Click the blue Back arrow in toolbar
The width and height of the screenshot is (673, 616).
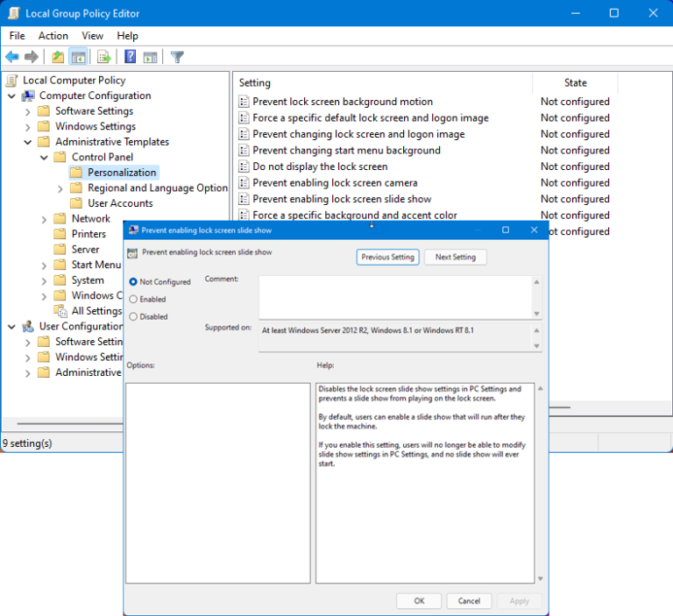click(12, 57)
